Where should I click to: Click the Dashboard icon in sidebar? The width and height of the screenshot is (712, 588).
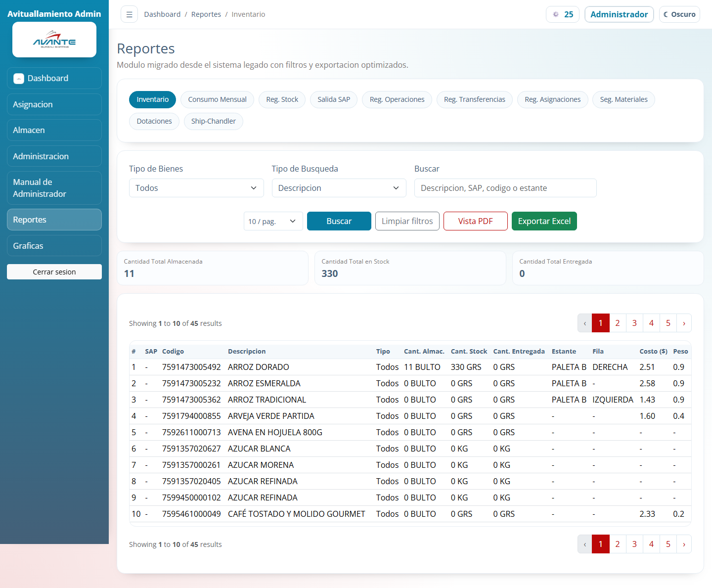(x=19, y=79)
